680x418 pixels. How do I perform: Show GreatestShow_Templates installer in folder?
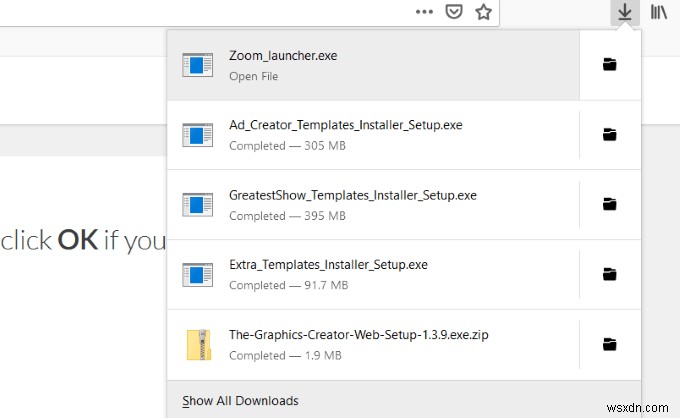pos(609,204)
